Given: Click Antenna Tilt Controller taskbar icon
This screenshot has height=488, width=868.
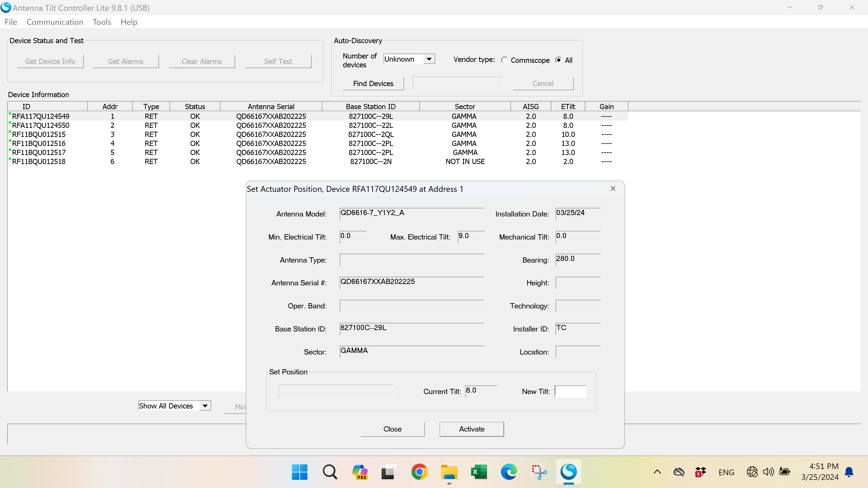Looking at the screenshot, I should click(x=568, y=472).
